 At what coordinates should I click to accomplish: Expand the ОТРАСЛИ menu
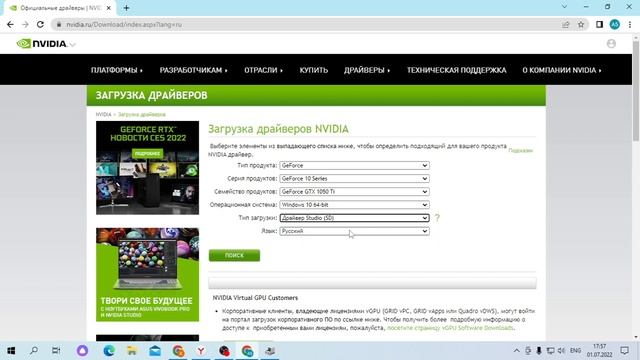[x=263, y=70]
